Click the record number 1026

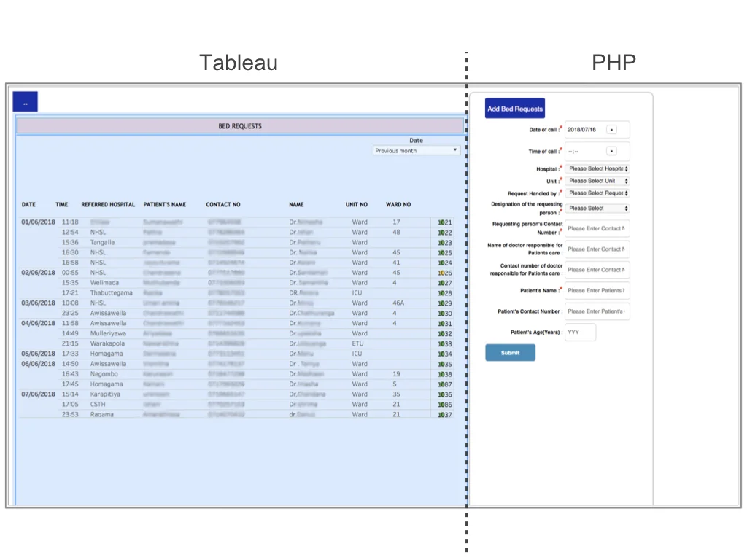pos(444,273)
